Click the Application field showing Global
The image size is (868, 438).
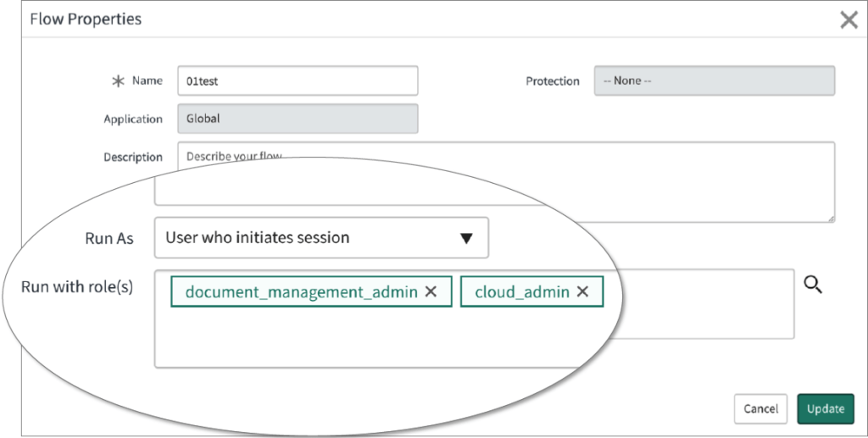[x=298, y=119]
